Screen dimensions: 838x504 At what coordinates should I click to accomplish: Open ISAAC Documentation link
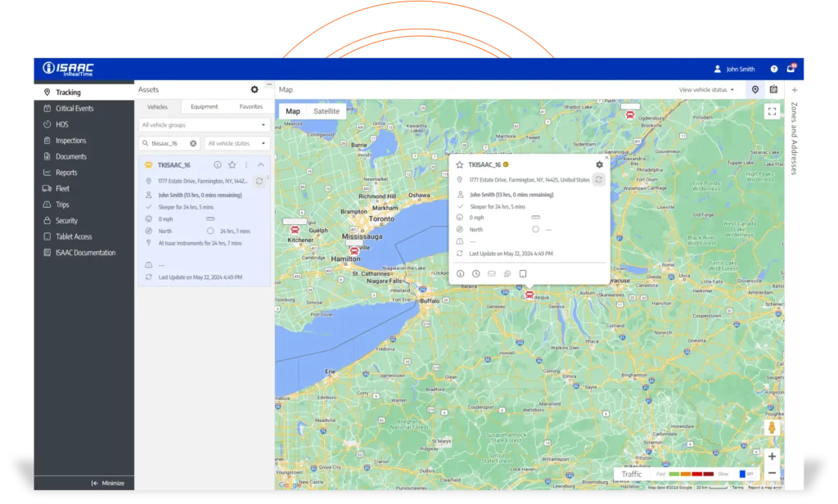coord(84,252)
